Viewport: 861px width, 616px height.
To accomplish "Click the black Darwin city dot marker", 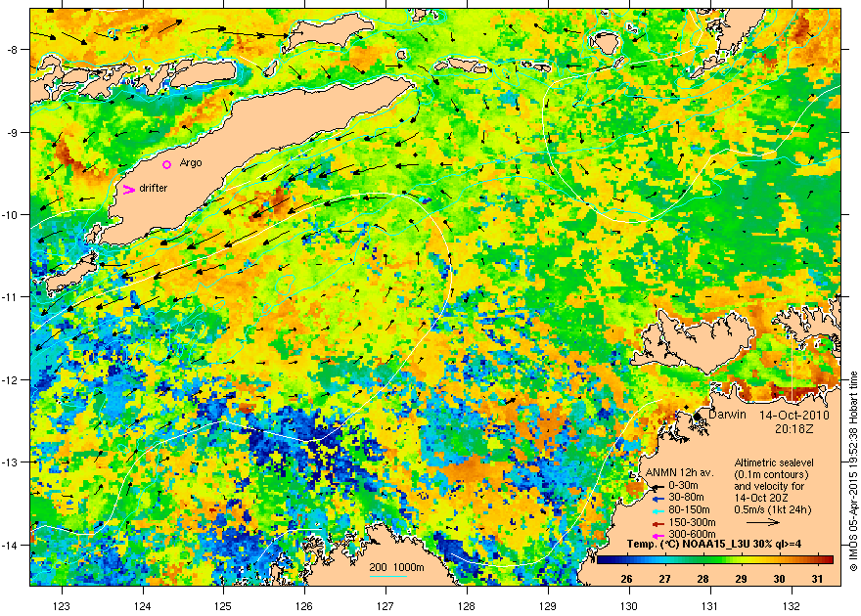I will pyautogui.click(x=697, y=417).
